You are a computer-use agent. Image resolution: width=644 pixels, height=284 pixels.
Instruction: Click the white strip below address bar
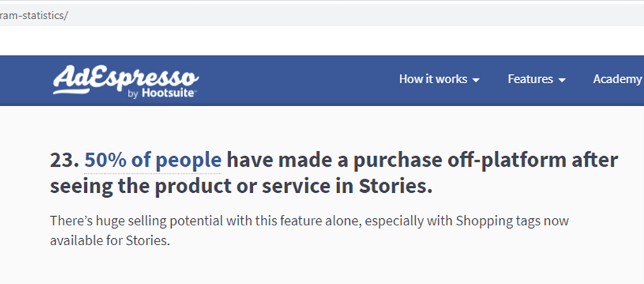tap(318, 41)
